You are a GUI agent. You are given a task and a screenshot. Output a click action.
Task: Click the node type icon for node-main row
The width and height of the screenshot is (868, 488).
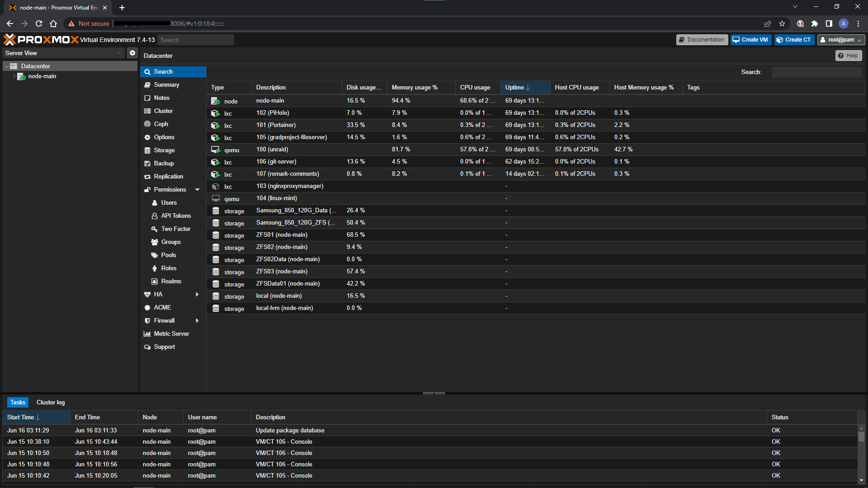click(216, 101)
